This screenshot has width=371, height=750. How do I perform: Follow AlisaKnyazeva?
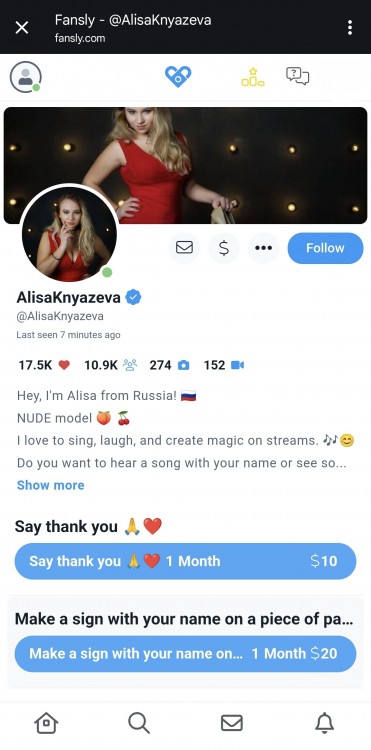point(325,248)
